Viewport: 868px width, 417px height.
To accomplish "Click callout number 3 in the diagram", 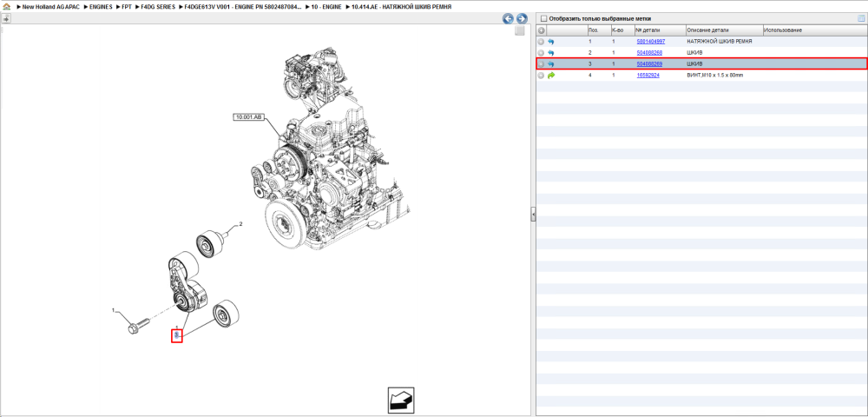I will tap(176, 335).
